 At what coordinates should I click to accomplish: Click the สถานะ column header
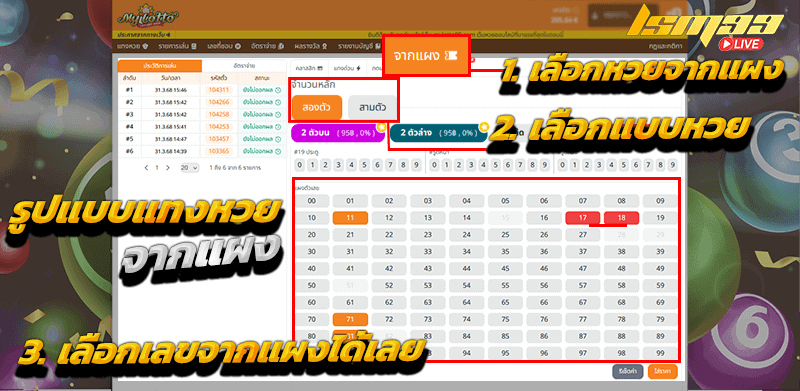pos(263,79)
